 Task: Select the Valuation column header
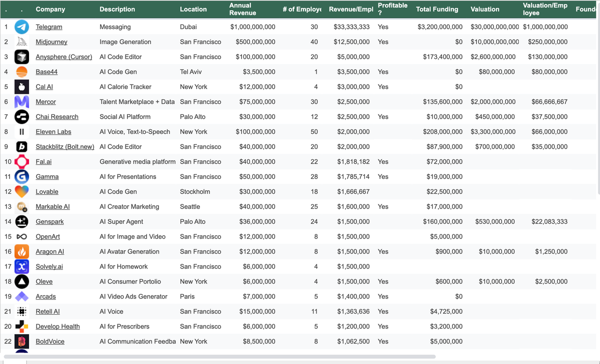tap(485, 9)
